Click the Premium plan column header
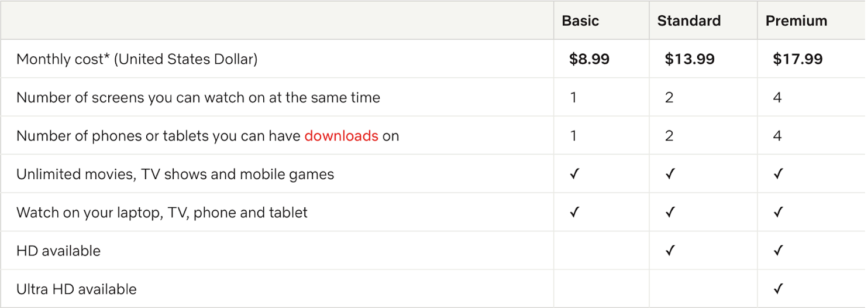The image size is (868, 308). (x=796, y=21)
